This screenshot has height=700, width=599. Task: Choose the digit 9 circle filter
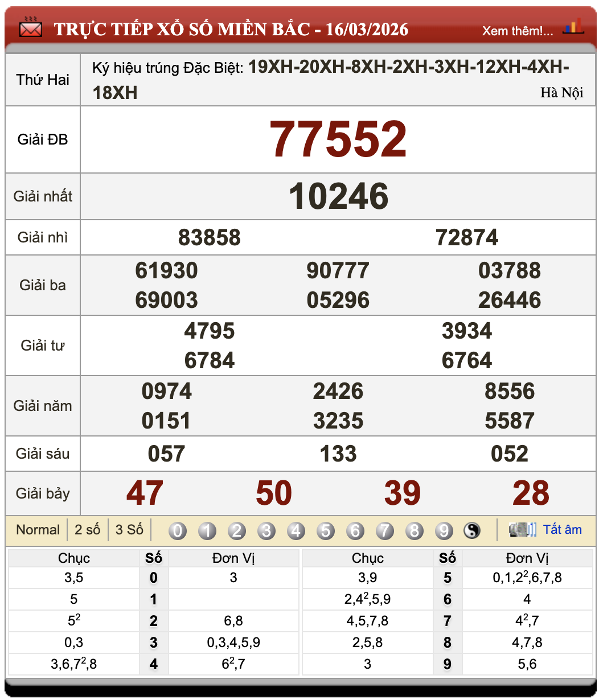pos(444,531)
